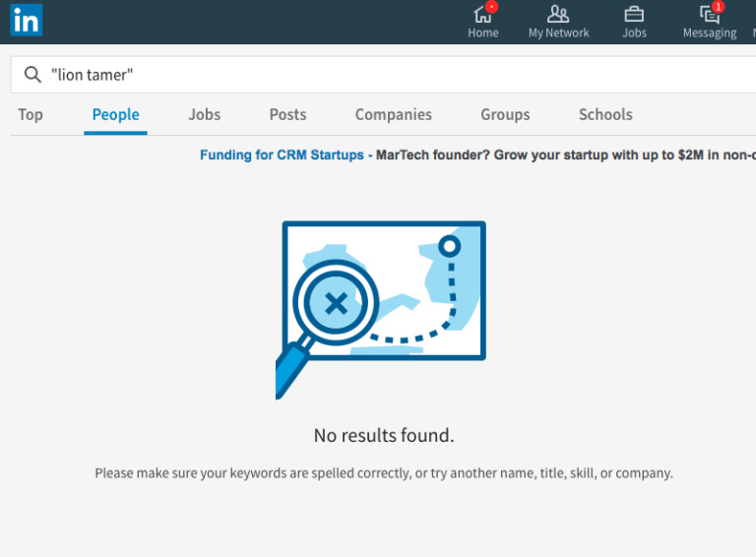Switch to the Jobs results tab
Screen dimensions: 756x557
205,115
